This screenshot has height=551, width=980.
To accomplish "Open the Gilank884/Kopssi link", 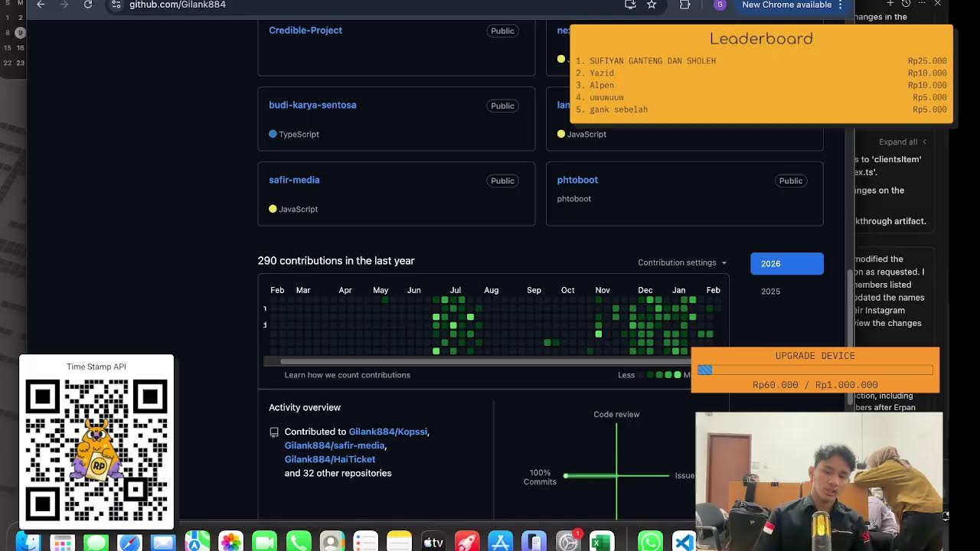I will [x=388, y=432].
